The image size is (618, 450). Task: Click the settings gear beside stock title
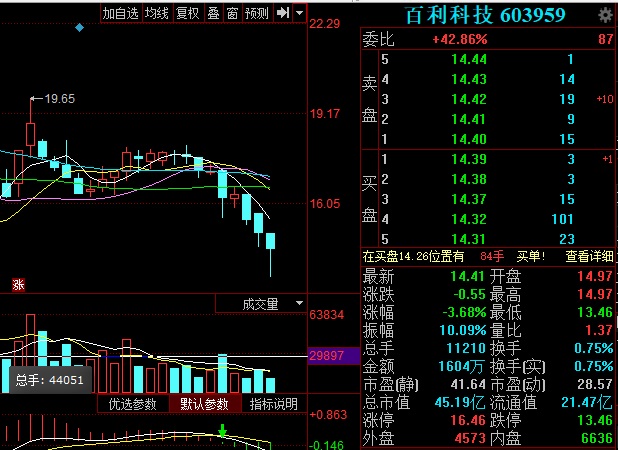[605, 14]
